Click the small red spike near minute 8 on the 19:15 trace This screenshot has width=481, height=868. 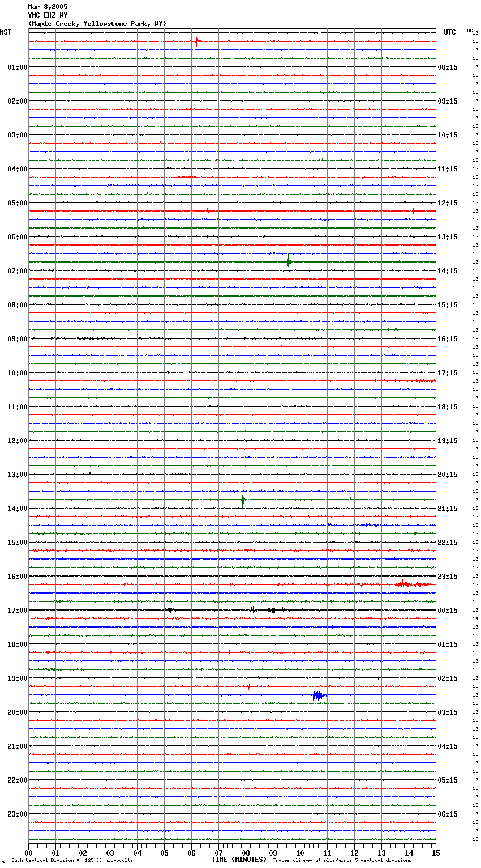tap(248, 686)
